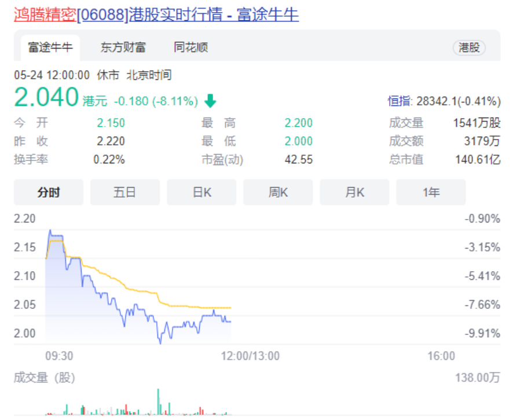Screen dimensions: 524x420
Task: Click the 港股 market badge
Action: [x=469, y=48]
